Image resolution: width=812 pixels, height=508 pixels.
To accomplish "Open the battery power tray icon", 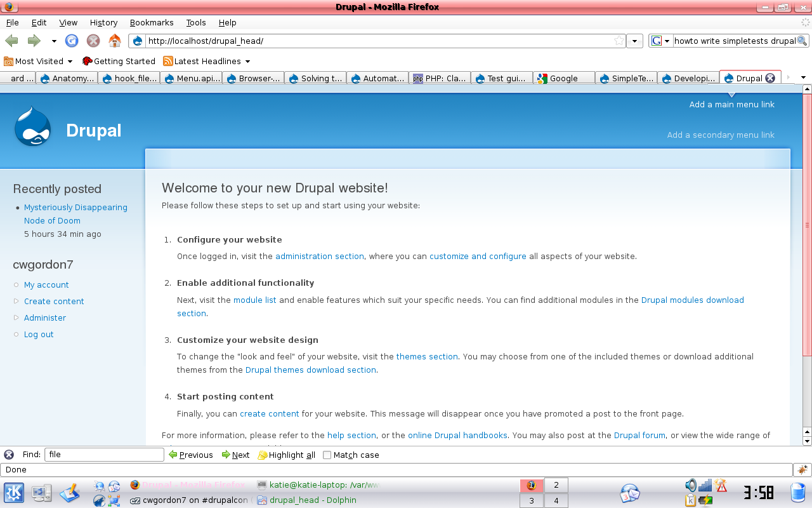I will (x=705, y=500).
